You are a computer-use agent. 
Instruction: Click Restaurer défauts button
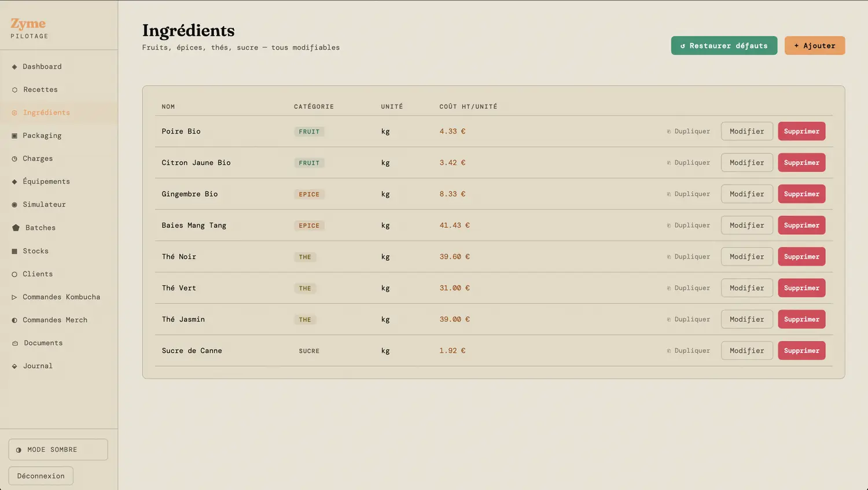click(x=724, y=46)
